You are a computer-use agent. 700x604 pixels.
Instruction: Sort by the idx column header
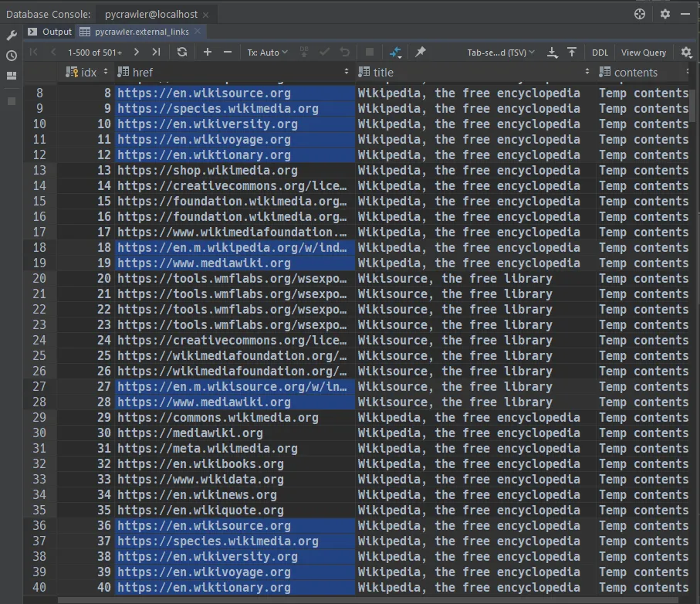pyautogui.click(x=86, y=72)
